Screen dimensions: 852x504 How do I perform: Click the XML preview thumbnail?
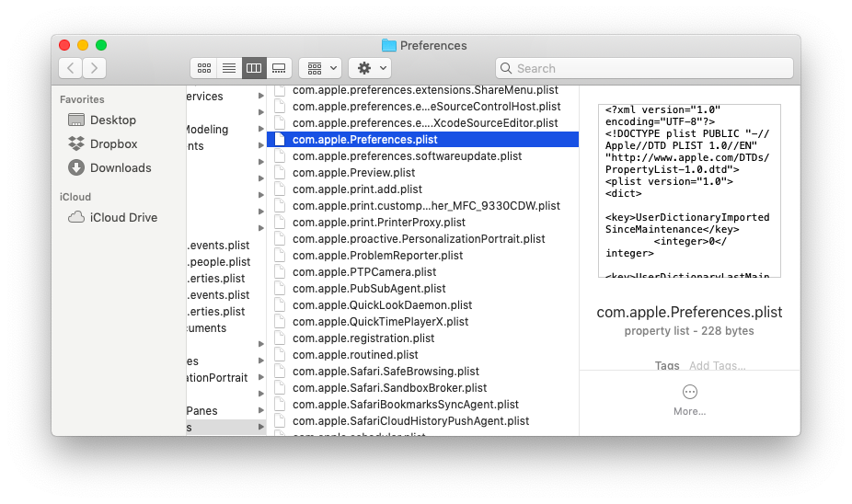coord(689,190)
